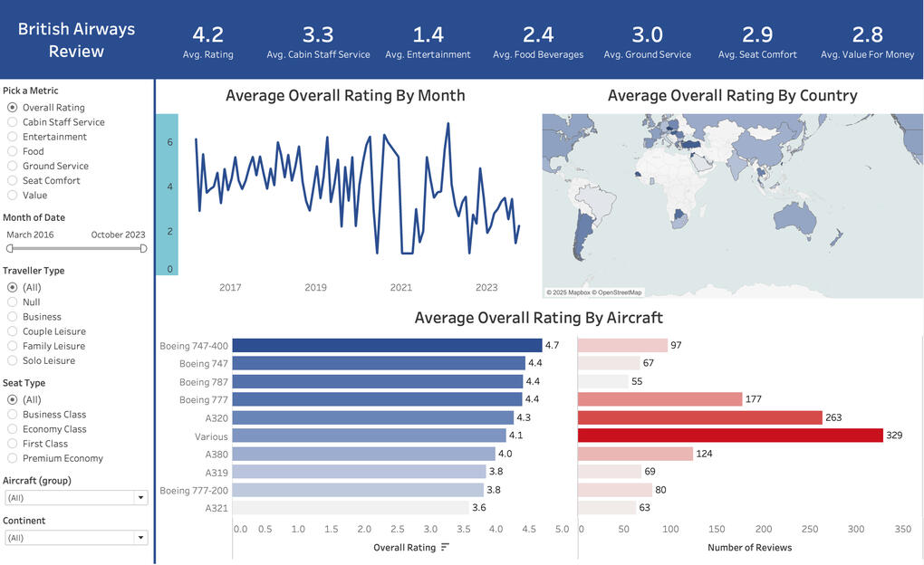Choose Seat Comfort metric

click(12, 181)
